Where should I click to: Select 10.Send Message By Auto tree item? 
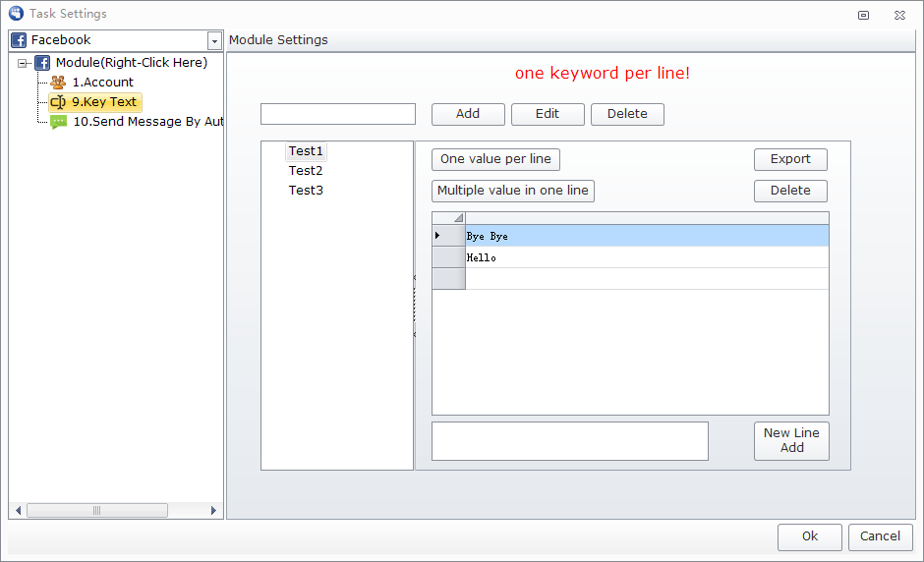click(x=147, y=122)
